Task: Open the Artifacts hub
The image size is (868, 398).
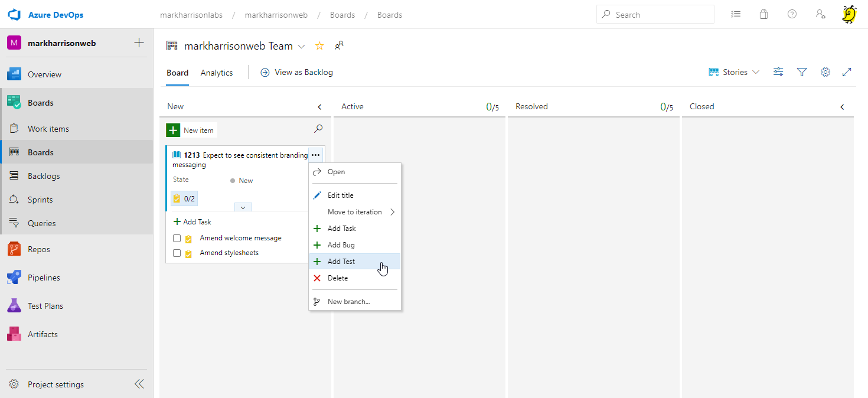Action: click(x=43, y=334)
